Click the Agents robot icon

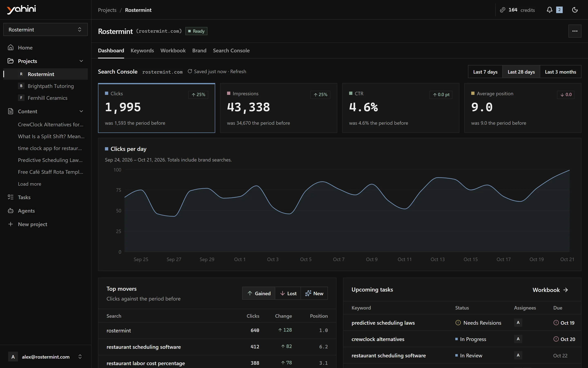click(x=10, y=211)
